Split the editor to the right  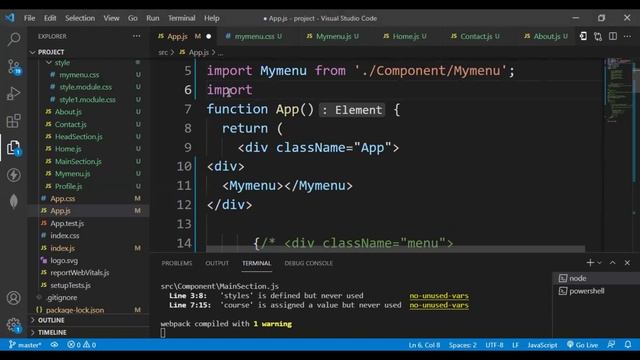click(613, 36)
